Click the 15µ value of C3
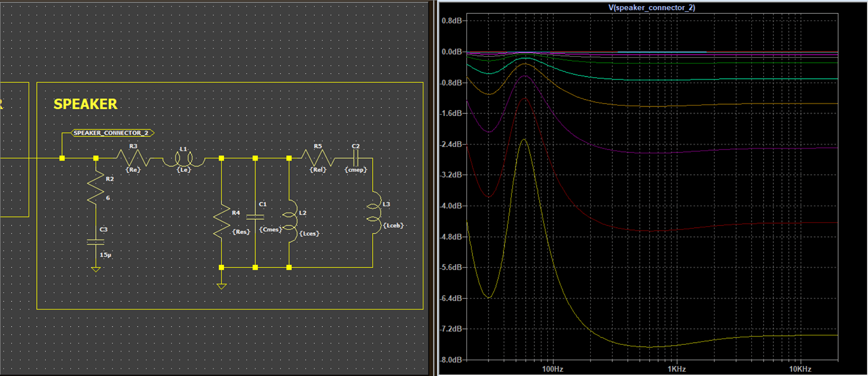868x376 pixels. coord(105,255)
